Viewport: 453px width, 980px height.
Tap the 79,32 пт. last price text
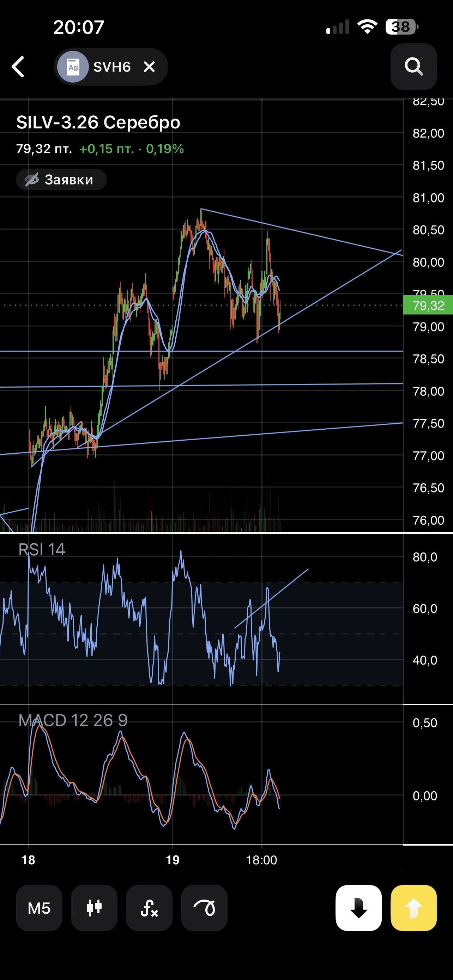44,149
